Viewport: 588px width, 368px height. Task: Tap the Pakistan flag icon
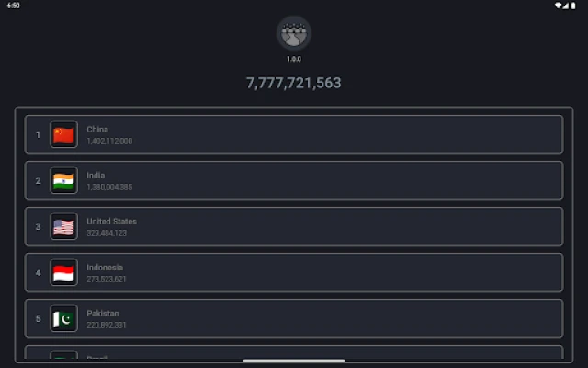tap(63, 318)
